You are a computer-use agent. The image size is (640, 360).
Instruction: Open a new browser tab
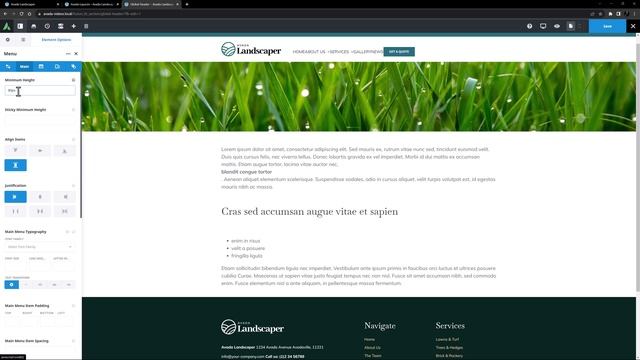tap(187, 4)
